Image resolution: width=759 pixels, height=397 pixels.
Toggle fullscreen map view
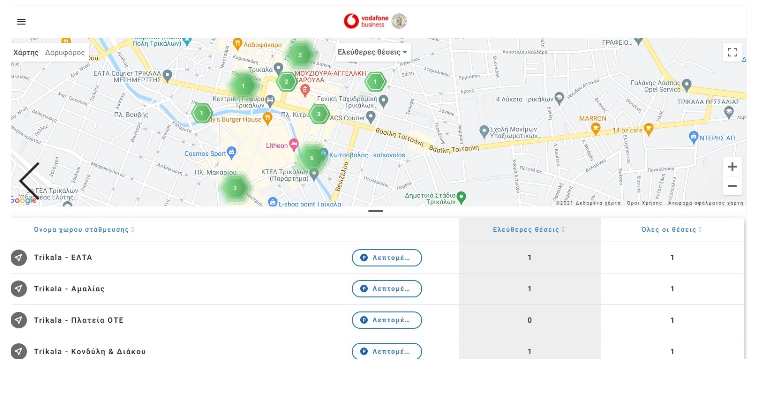click(x=732, y=52)
